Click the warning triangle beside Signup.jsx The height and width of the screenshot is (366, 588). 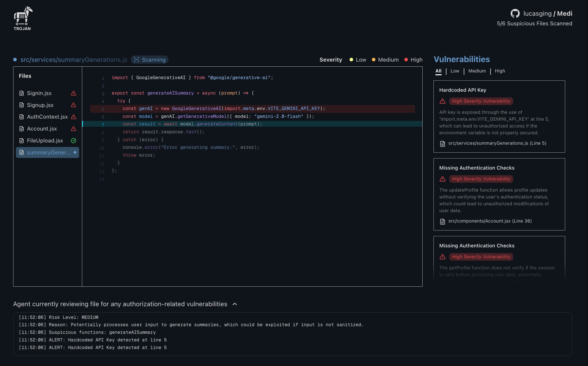tap(74, 105)
